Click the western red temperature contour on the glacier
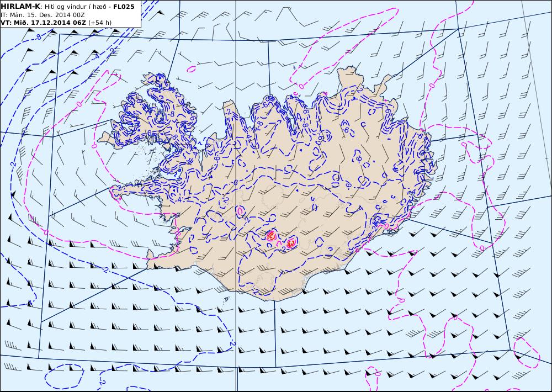Image resolution: width=552 pixels, height=392 pixels. [271, 236]
